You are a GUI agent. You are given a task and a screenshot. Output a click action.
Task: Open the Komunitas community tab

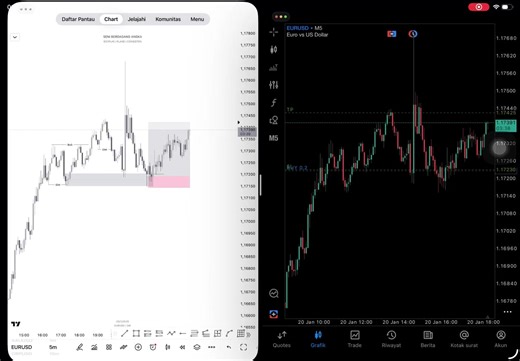tap(168, 19)
